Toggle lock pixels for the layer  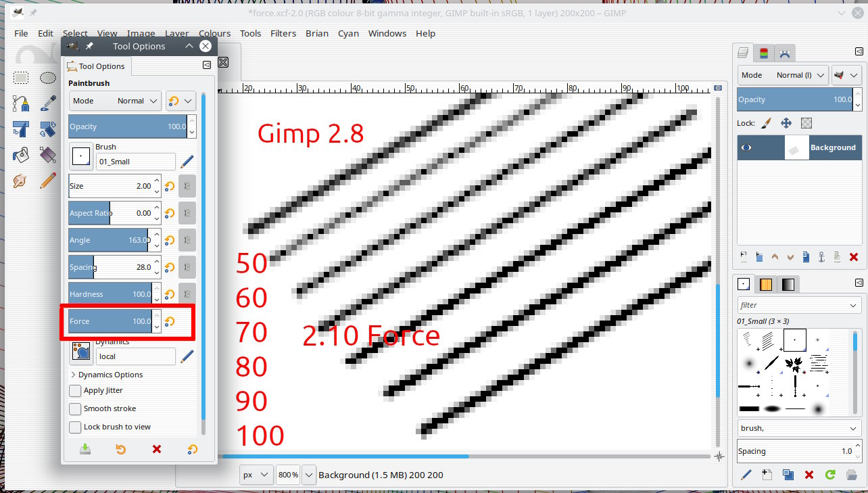point(766,123)
